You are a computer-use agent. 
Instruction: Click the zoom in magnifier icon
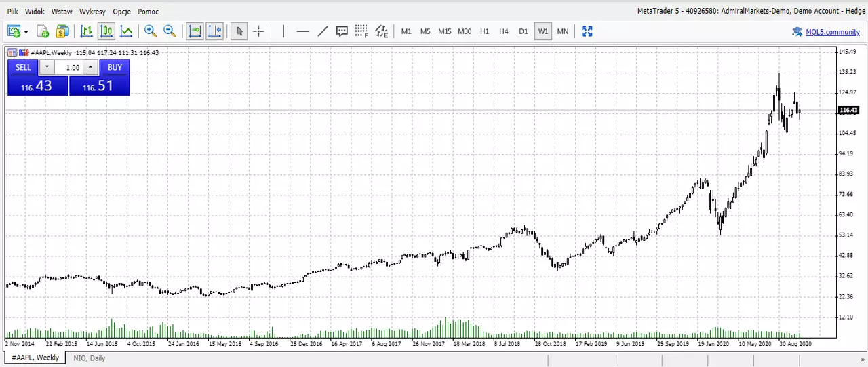point(151,31)
